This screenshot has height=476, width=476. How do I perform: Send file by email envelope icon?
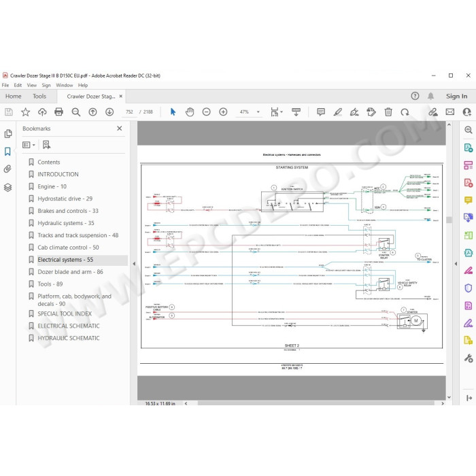click(x=450, y=112)
